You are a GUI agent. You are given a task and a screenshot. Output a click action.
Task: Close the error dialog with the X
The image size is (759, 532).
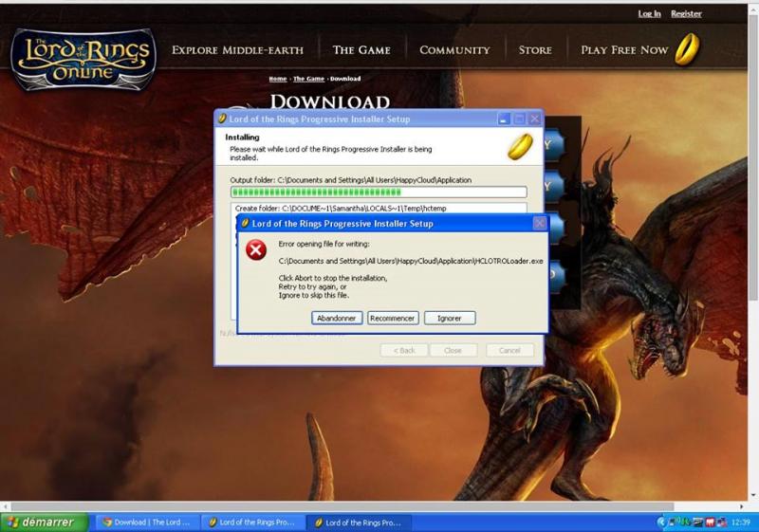(539, 223)
